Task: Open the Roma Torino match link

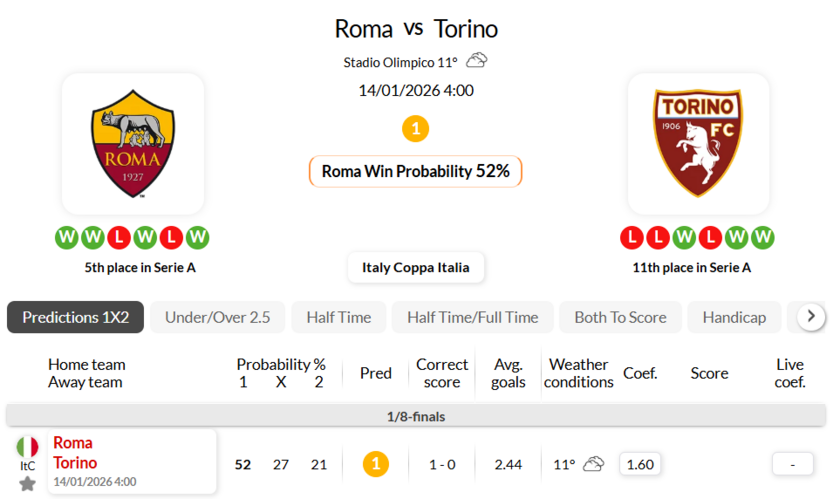Action: tap(75, 453)
